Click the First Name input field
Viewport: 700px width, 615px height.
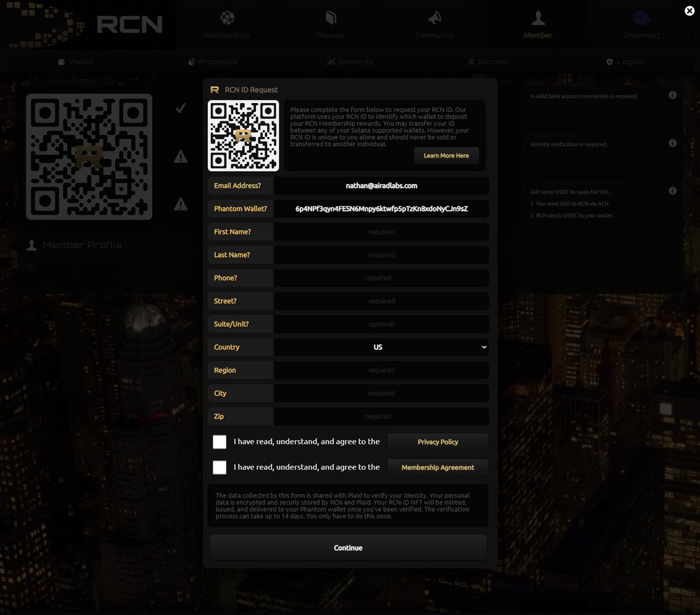[x=381, y=231]
